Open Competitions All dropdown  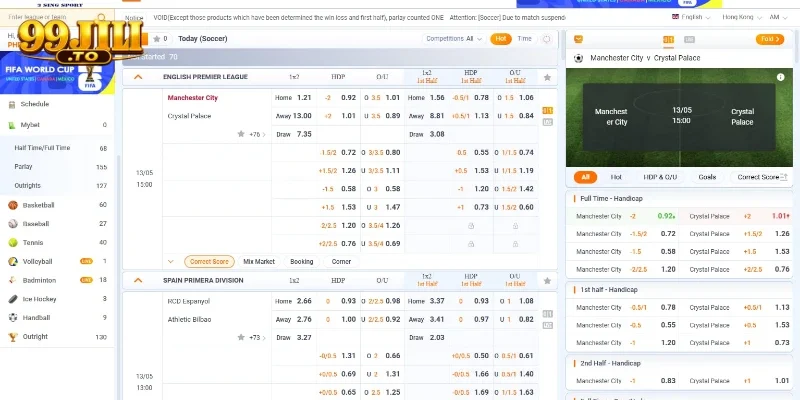coord(454,39)
